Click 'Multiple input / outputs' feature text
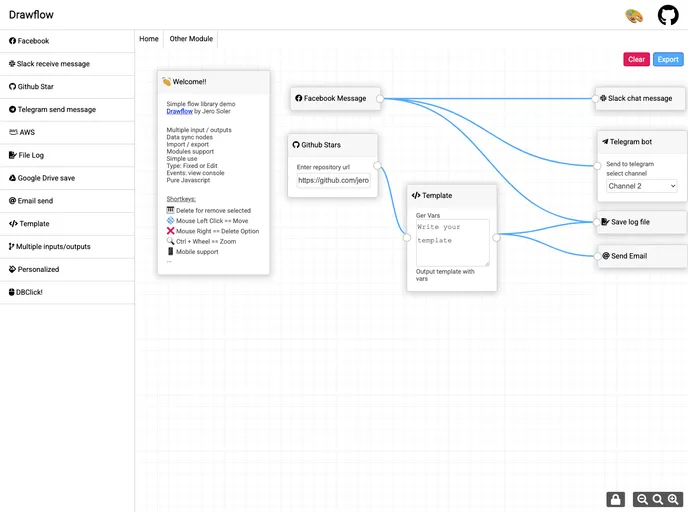 coord(199,130)
